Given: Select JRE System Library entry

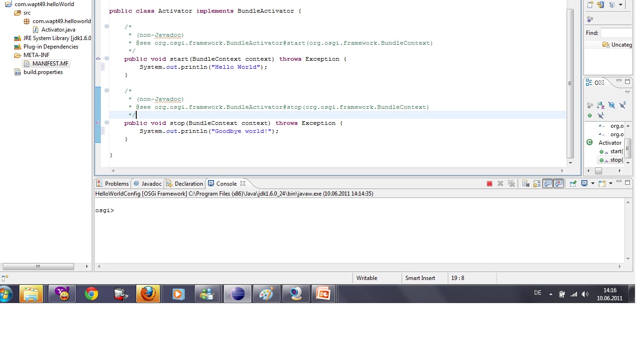Looking at the screenshot, I should click(52, 38).
